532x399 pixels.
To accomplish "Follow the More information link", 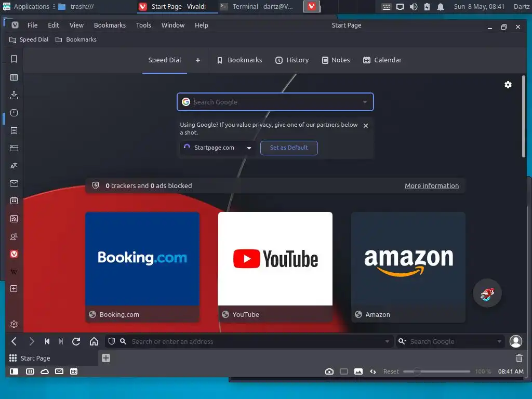I will [x=432, y=185].
